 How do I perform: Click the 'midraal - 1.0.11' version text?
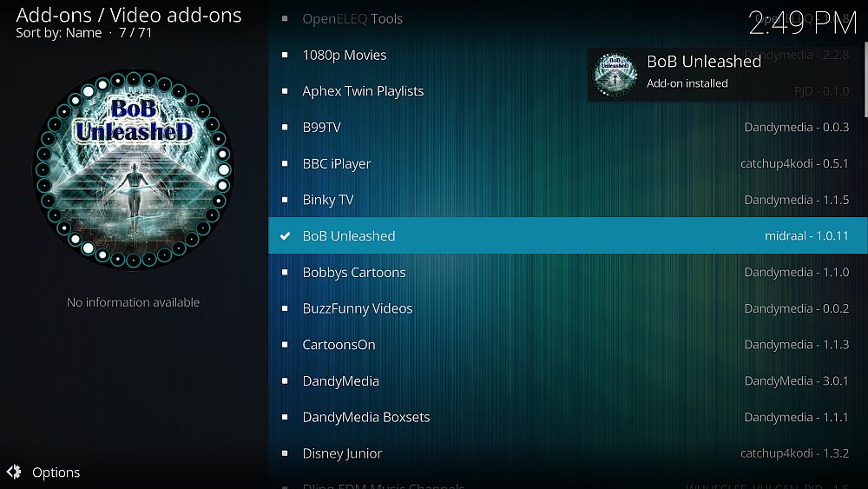pos(806,236)
